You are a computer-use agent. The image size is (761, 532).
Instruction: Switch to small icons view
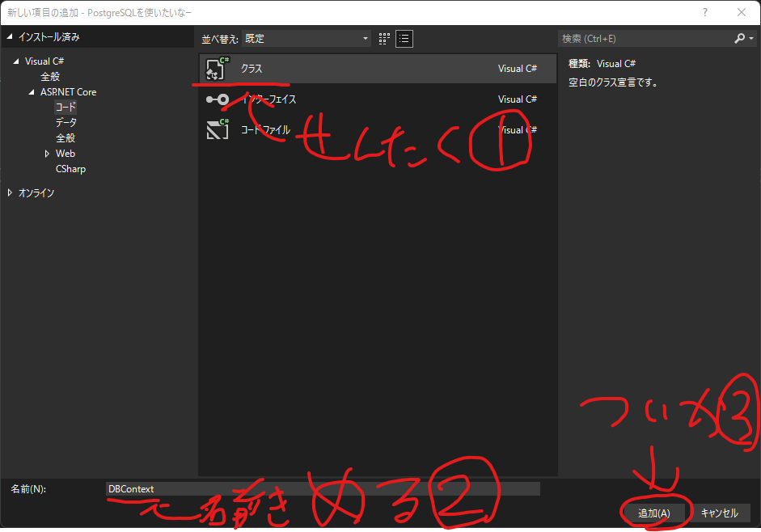[383, 38]
